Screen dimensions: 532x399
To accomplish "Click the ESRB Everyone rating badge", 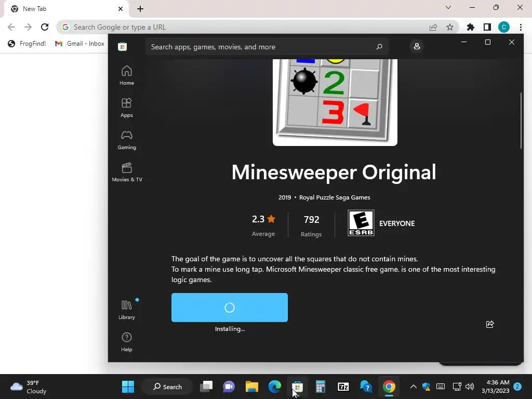I will click(361, 223).
